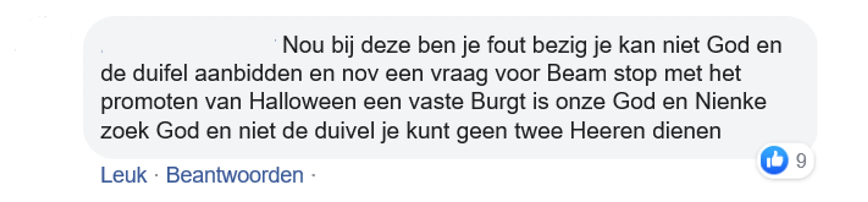This screenshot has width=868, height=202.
Task: Click the word 'Beam' in the comment
Action: coord(576,73)
